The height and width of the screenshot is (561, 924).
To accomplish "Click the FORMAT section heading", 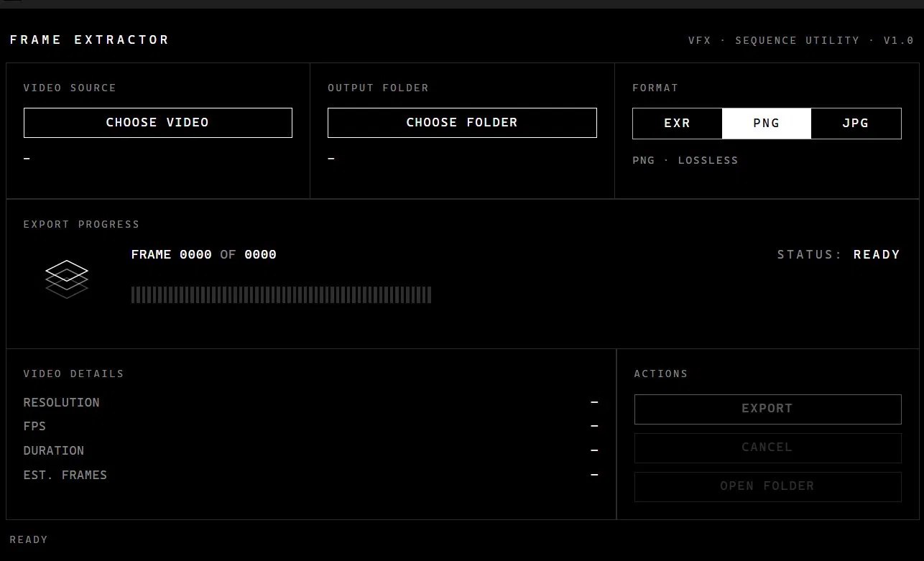I will (655, 88).
